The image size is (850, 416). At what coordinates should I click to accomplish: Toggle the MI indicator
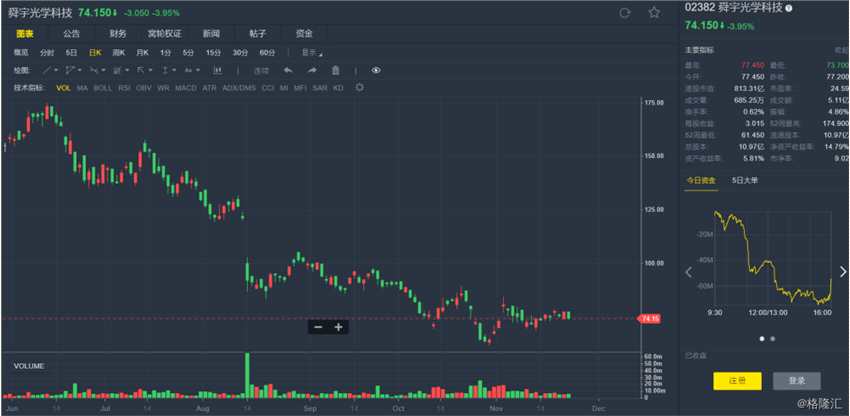(284, 87)
